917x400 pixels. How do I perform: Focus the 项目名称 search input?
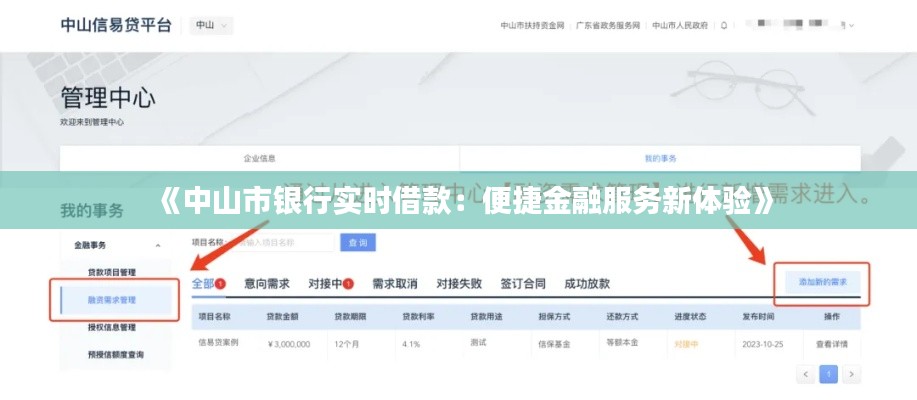click(x=280, y=242)
